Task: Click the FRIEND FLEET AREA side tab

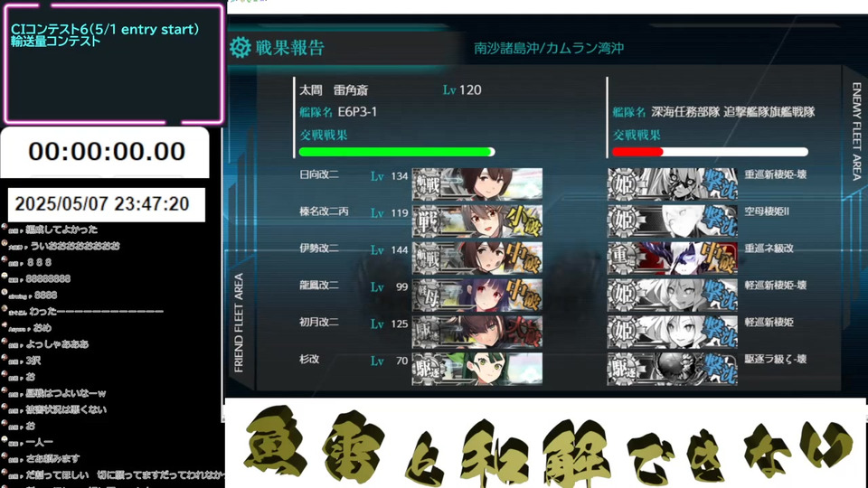Action: click(239, 323)
